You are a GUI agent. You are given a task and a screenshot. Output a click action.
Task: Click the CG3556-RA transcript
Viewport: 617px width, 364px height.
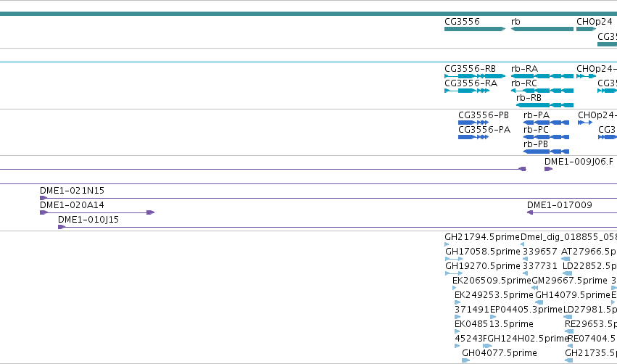pyautogui.click(x=467, y=91)
